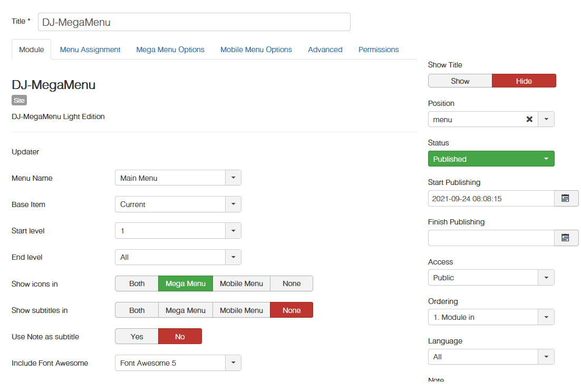Switch to the Menu Assignment tab
Screen dimensions: 581x392
tap(90, 50)
